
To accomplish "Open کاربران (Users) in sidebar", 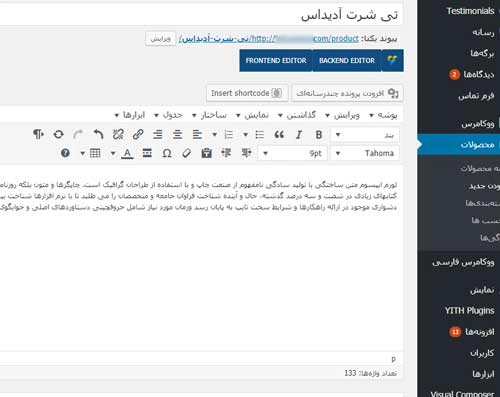I will [482, 353].
